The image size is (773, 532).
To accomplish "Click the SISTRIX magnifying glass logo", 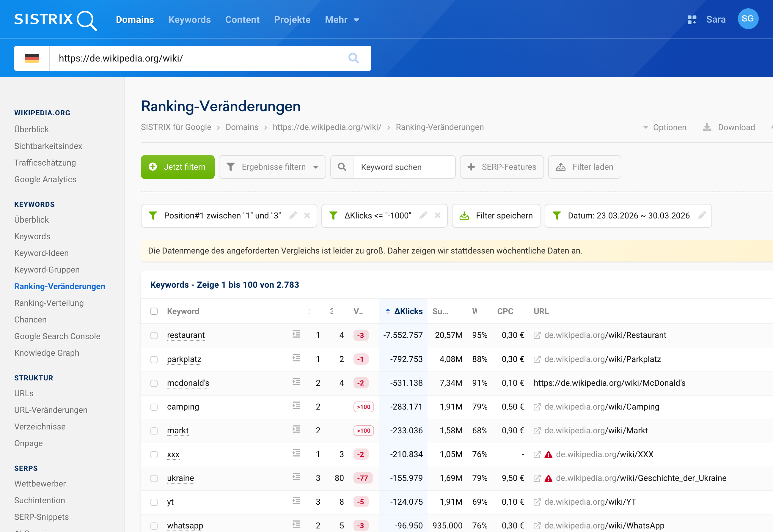I will [87, 20].
